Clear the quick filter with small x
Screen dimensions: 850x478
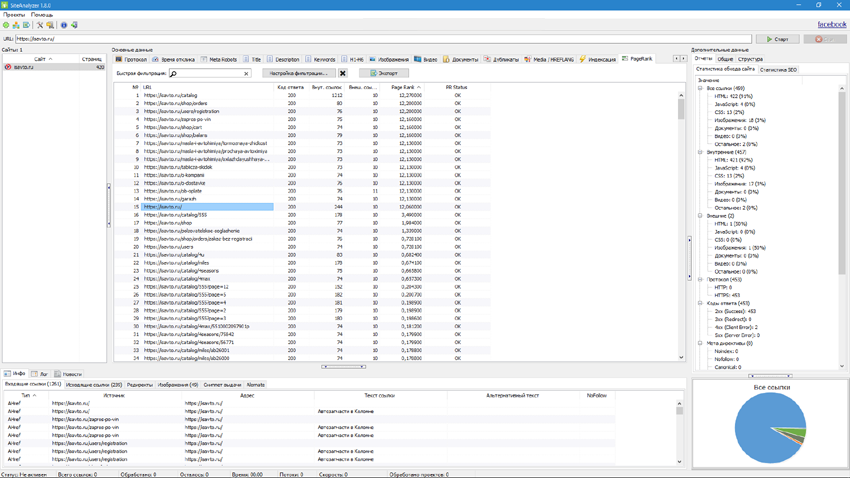coord(246,73)
